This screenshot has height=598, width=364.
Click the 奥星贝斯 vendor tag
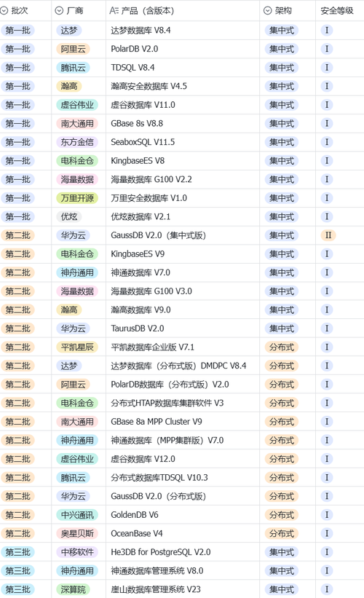pos(77,534)
